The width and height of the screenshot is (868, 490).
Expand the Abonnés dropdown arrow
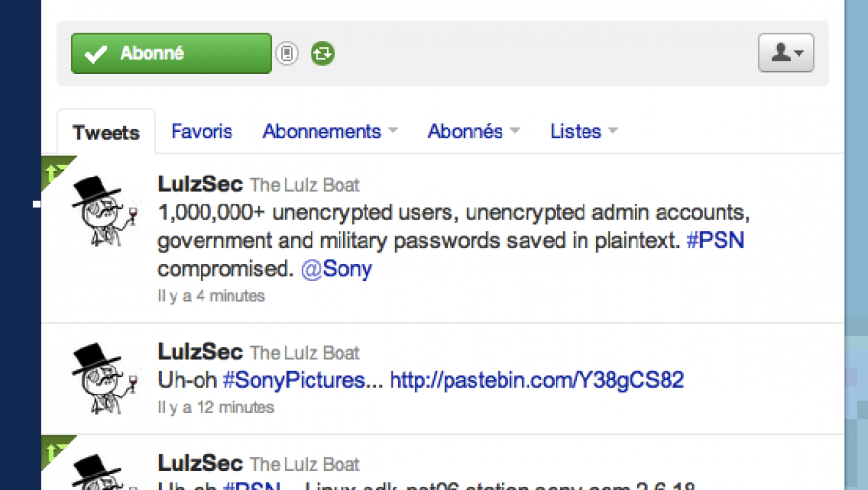point(515,130)
